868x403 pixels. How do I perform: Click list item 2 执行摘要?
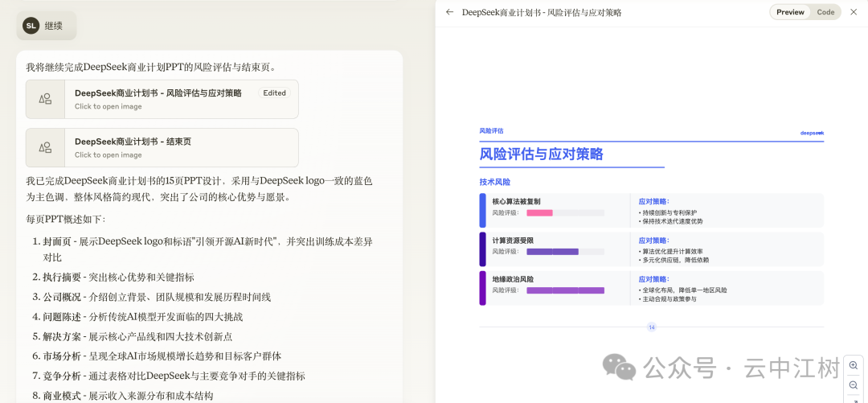118,278
